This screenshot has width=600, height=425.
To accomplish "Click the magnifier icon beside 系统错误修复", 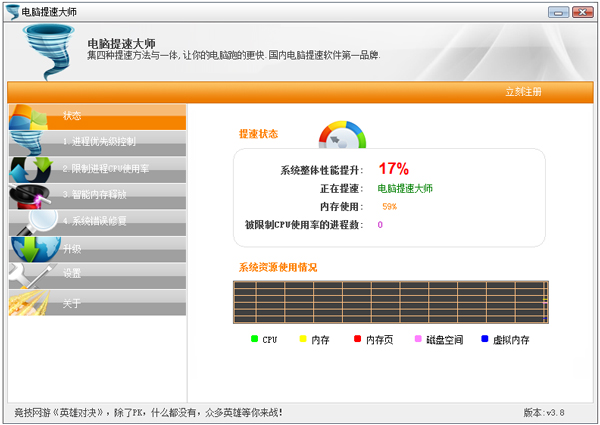I will pos(38,222).
